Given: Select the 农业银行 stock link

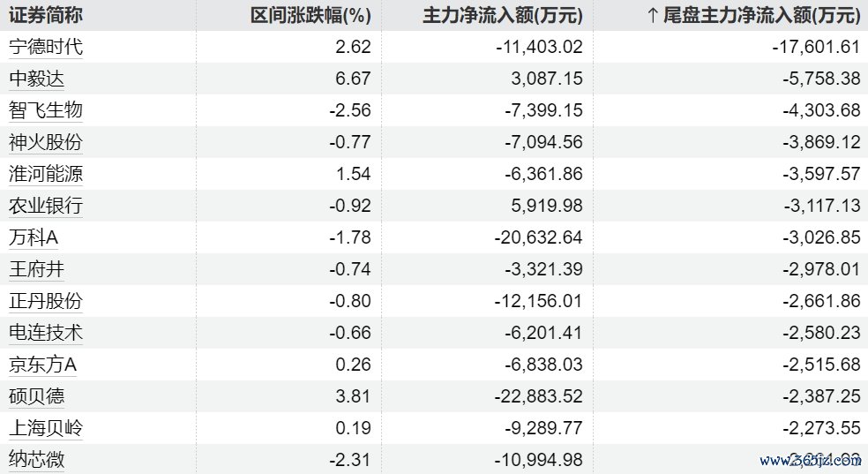Looking at the screenshot, I should (45, 206).
